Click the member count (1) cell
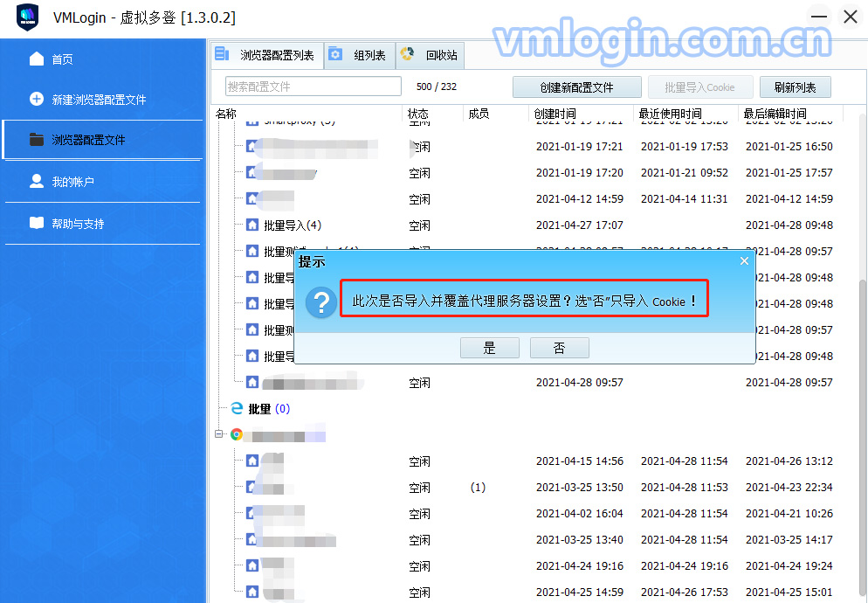Image resolution: width=868 pixels, height=603 pixels. [x=478, y=487]
